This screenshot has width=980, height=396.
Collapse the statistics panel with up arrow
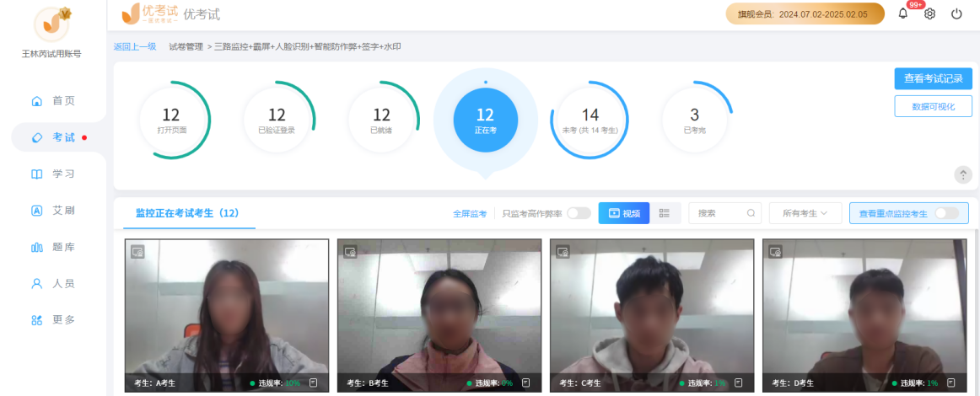click(963, 174)
